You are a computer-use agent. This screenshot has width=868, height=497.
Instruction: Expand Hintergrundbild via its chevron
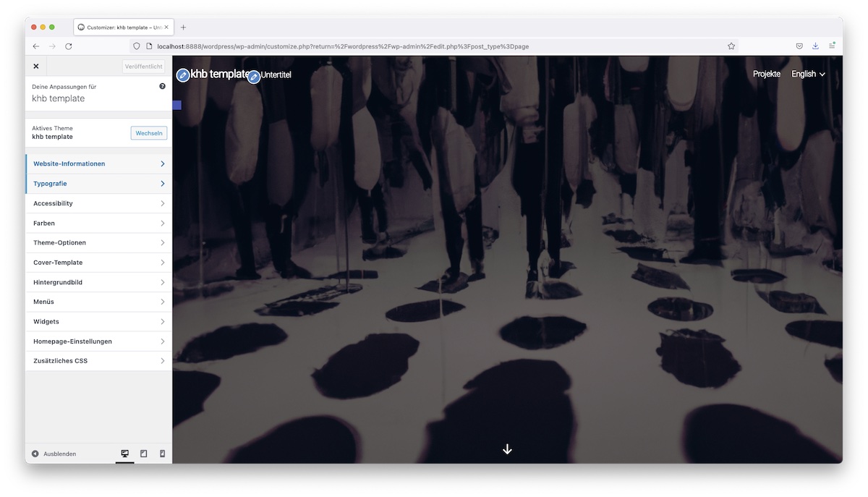pyautogui.click(x=163, y=282)
